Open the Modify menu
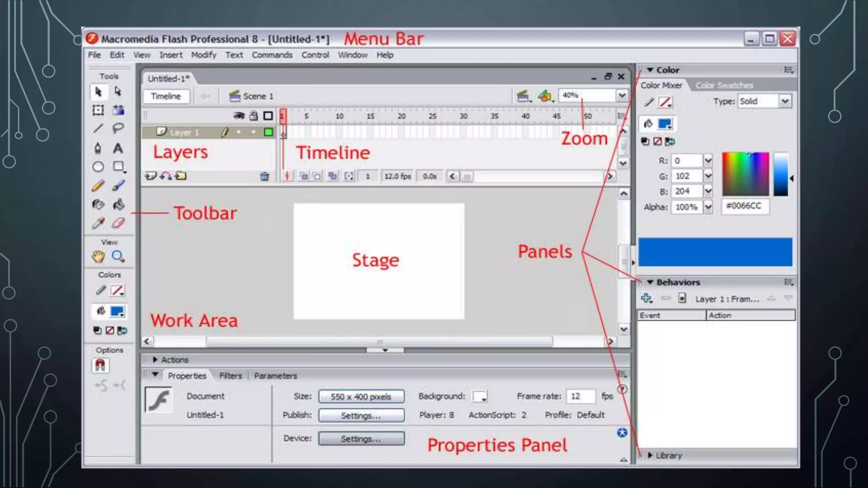868x488 pixels. pos(203,55)
